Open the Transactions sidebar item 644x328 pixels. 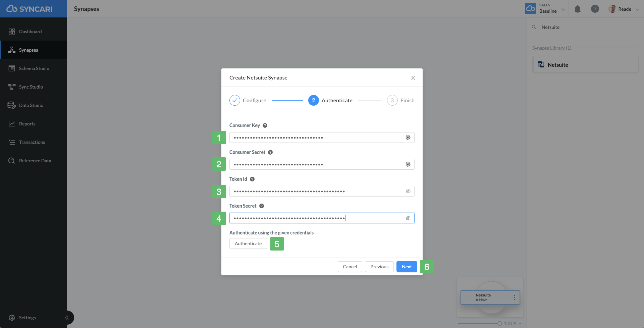34,142
